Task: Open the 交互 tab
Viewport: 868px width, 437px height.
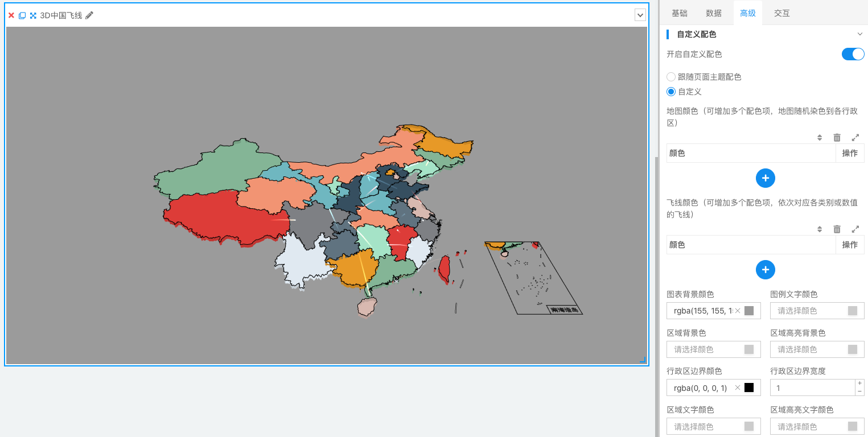Action: [782, 13]
